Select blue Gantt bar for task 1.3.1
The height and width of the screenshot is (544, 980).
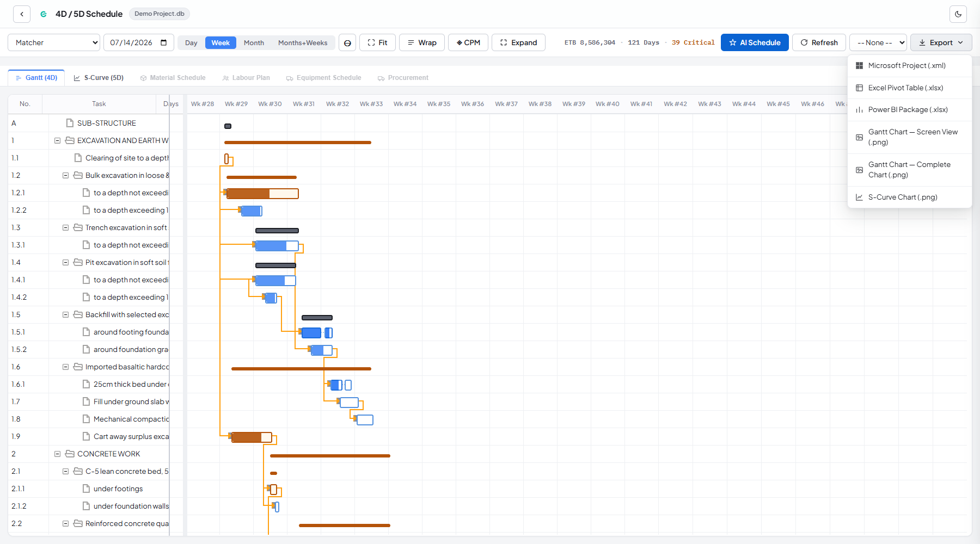tap(277, 246)
